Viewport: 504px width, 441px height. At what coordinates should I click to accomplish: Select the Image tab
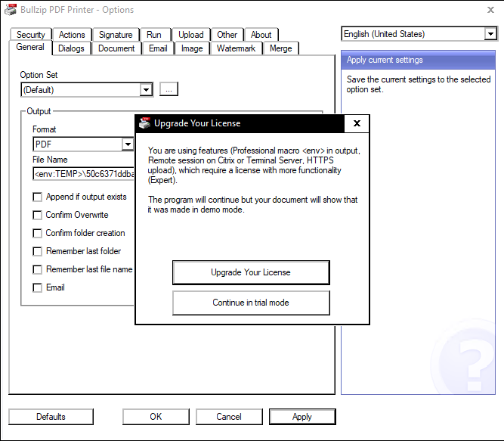[x=192, y=48]
